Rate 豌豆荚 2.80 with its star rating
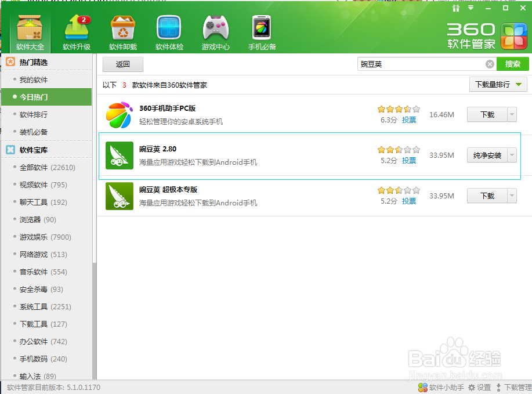Screen dimensions: 532x394 (399, 150)
